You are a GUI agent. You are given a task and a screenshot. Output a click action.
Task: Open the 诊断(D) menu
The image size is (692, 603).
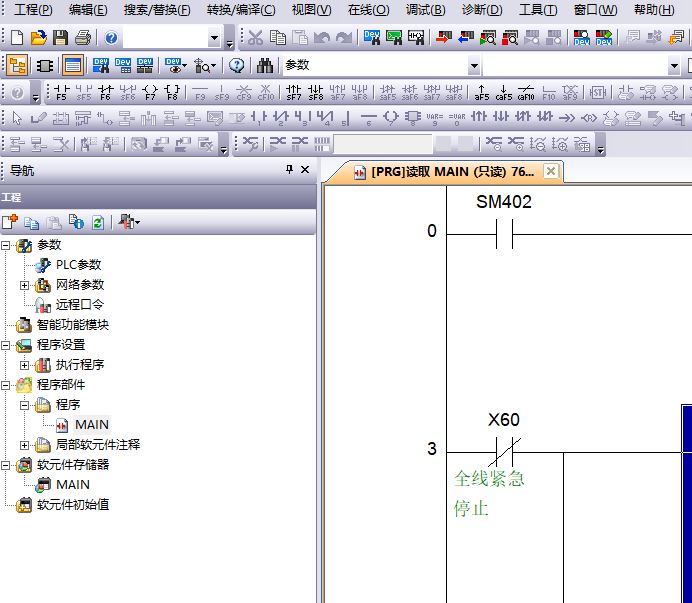coord(483,10)
